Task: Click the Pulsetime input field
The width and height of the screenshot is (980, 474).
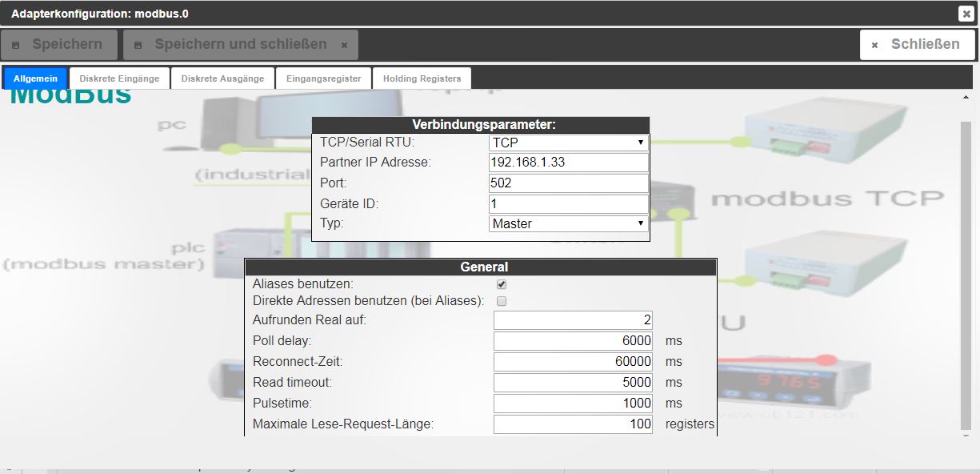Action: (573, 404)
